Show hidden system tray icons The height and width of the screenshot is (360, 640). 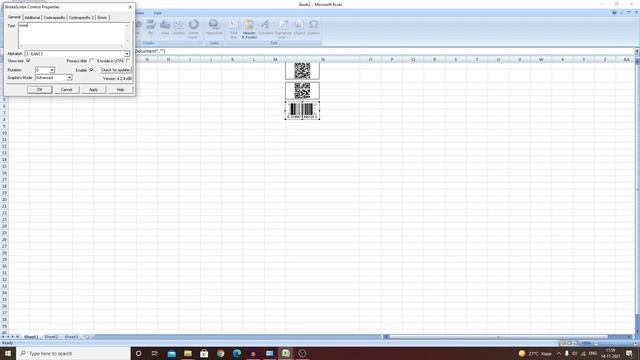(x=559, y=353)
